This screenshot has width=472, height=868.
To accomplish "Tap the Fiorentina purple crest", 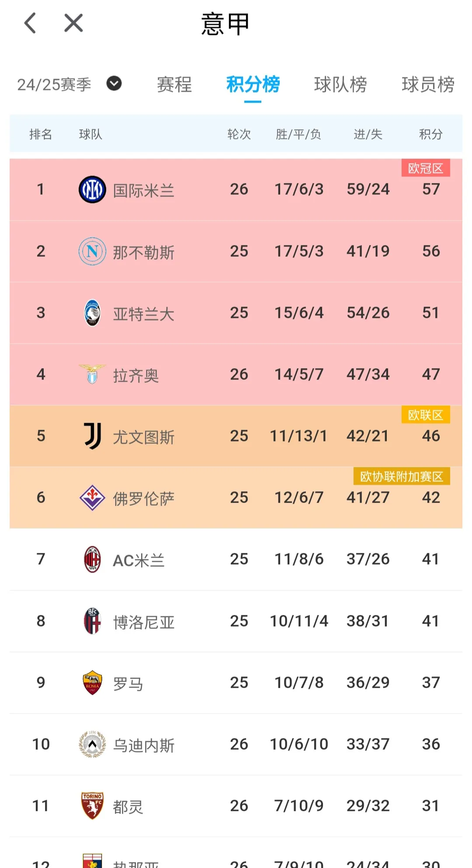I will (92, 498).
